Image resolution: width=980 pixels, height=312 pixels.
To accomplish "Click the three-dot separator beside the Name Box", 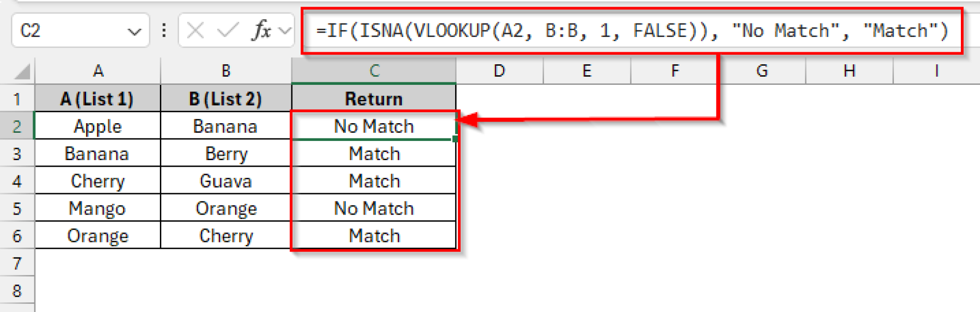I will click(x=164, y=30).
